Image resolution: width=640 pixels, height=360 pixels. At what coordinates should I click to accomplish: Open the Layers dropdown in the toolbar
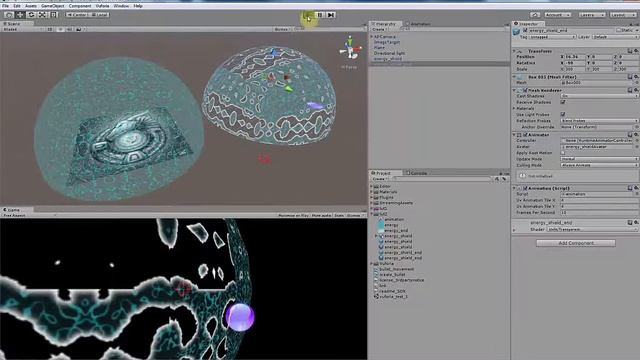[592, 15]
